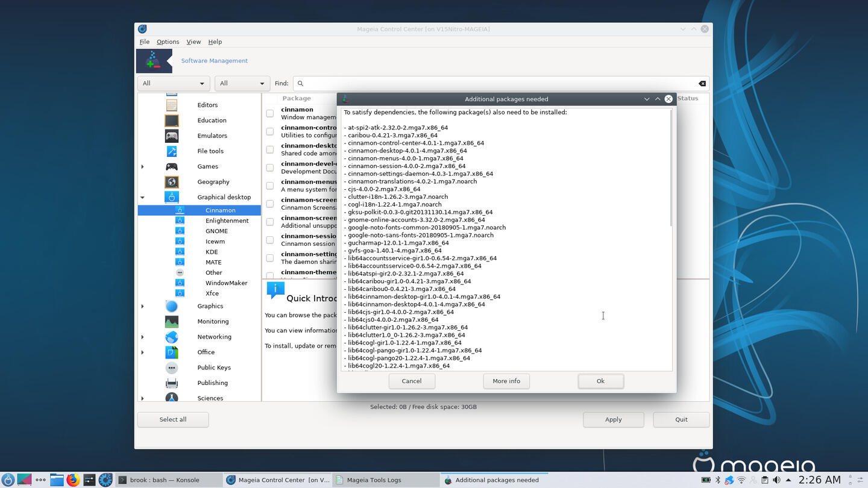Image resolution: width=868 pixels, height=488 pixels.
Task: Expand the Office tree node
Action: [x=143, y=352]
